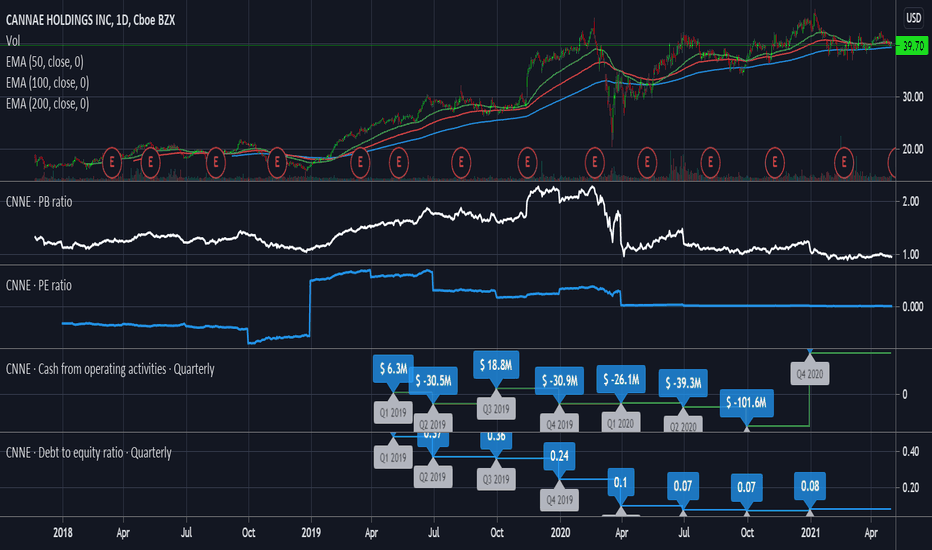Click the Q3 2019 tag under $ 18.8M
The image size is (932, 550).
point(496,409)
